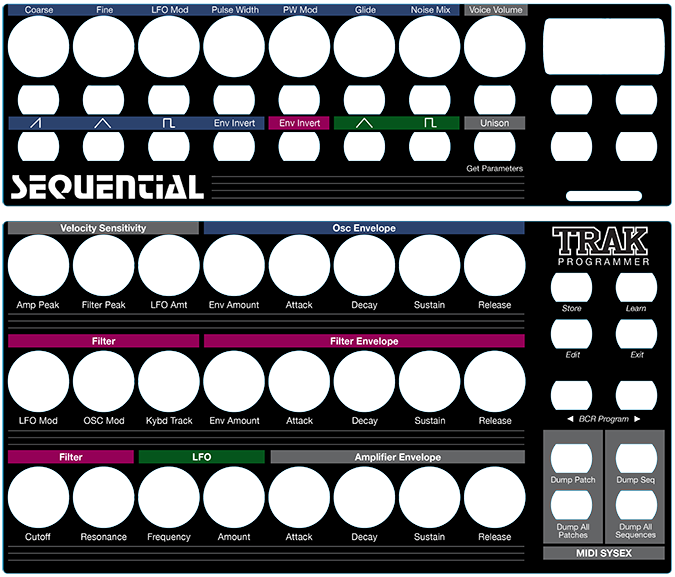
Task: Click the Store button
Action: [x=571, y=287]
